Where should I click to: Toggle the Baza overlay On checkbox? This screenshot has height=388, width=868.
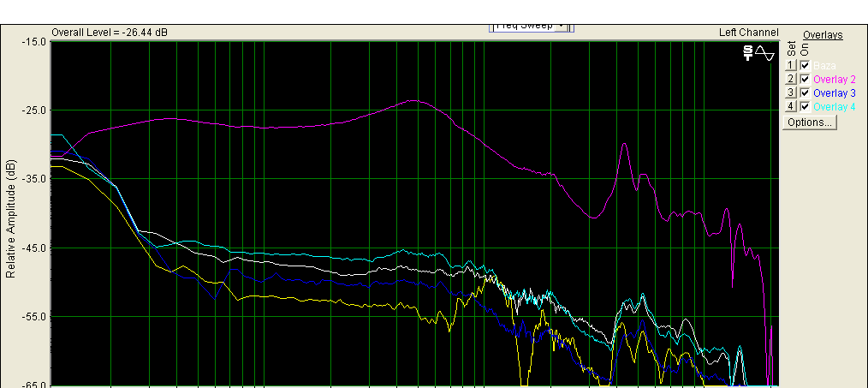click(x=805, y=65)
